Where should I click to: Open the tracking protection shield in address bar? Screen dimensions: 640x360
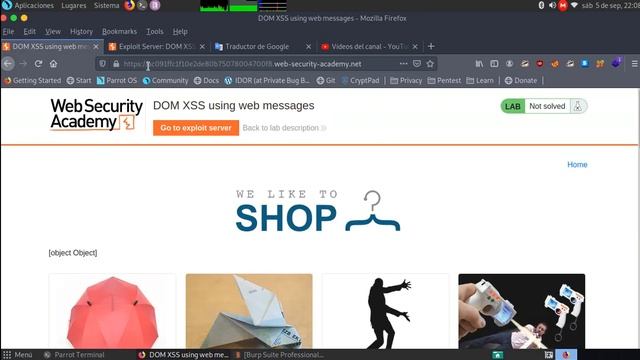click(x=103, y=64)
